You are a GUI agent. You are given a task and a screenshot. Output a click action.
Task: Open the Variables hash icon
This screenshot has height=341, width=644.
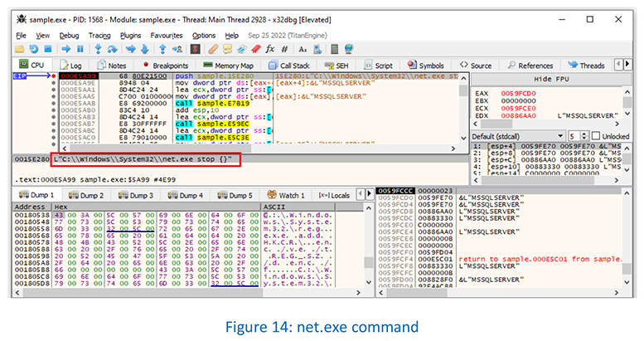tap(284, 49)
